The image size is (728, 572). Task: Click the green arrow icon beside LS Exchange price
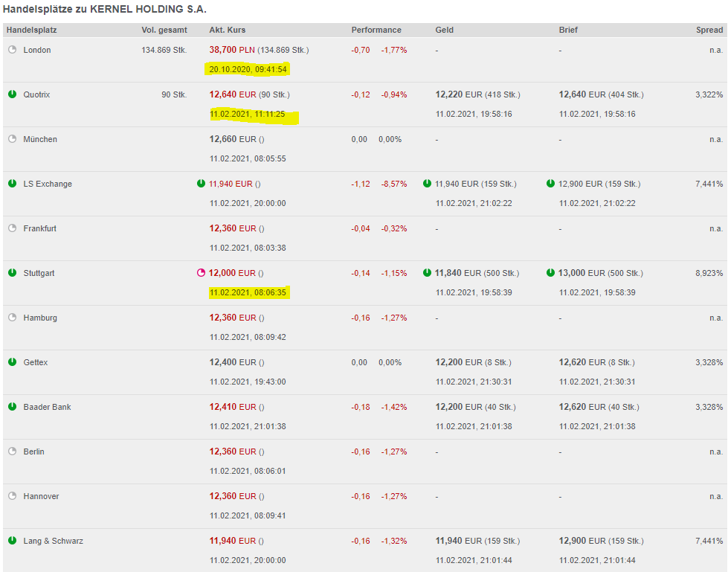point(202,183)
